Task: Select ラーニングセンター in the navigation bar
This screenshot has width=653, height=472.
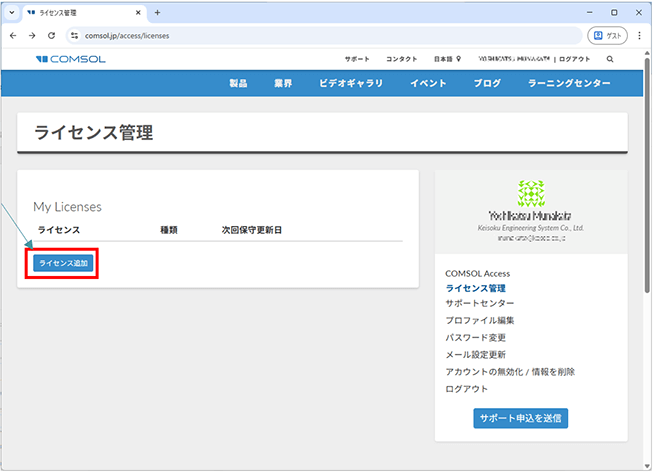Action: [x=569, y=83]
